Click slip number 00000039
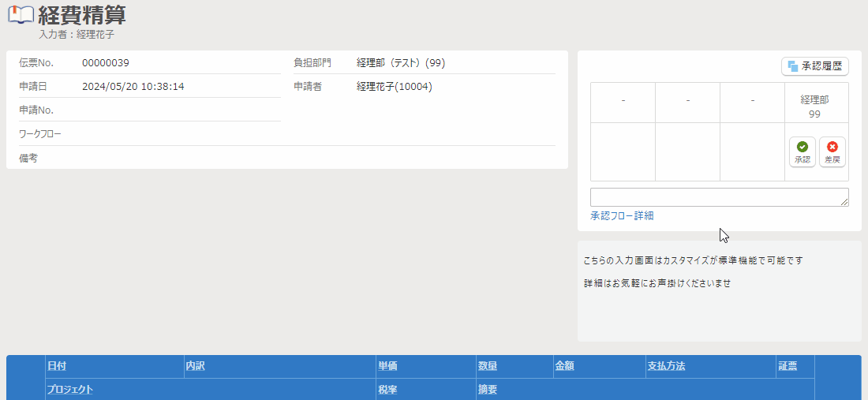This screenshot has width=868, height=400. [x=106, y=63]
